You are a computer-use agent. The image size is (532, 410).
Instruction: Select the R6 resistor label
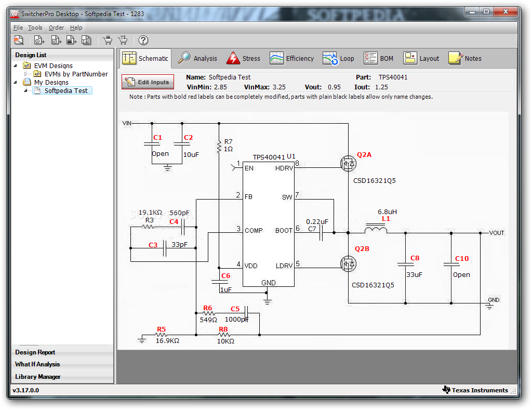click(208, 308)
